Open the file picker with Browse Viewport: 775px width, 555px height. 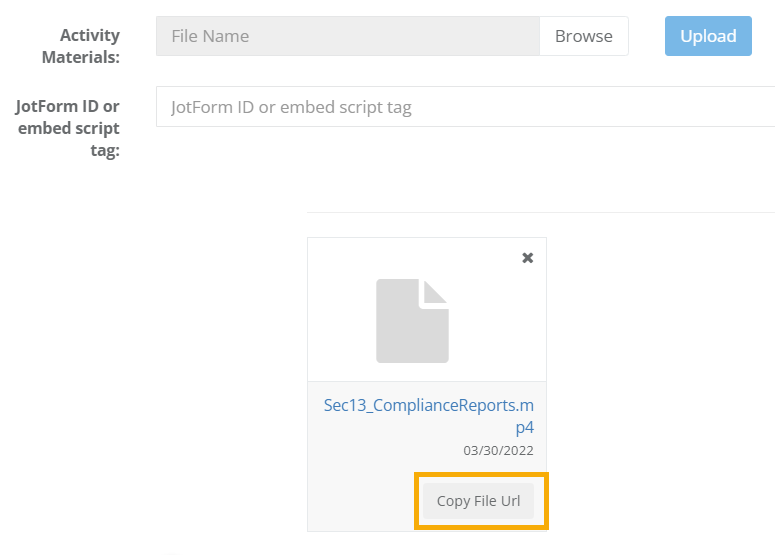tap(584, 36)
